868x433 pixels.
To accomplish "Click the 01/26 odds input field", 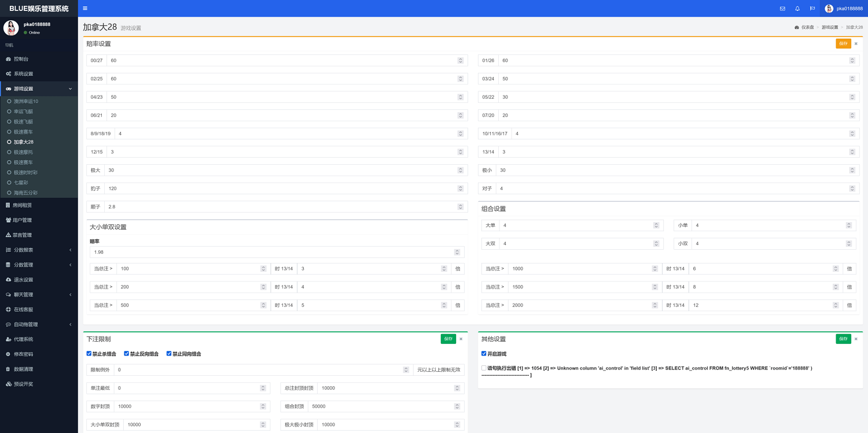I will click(678, 61).
